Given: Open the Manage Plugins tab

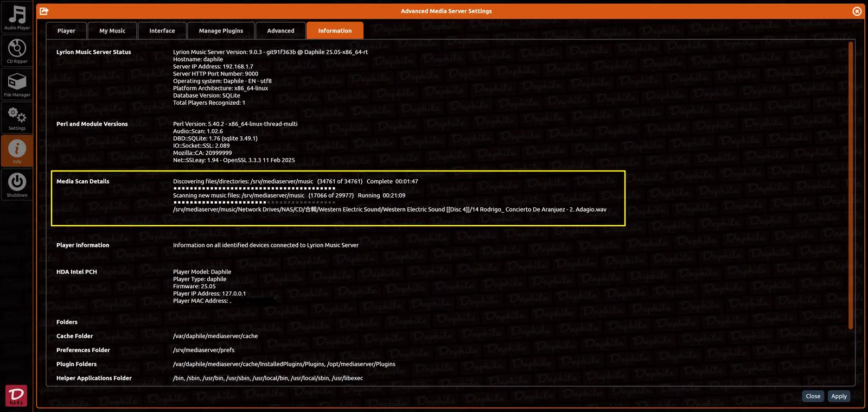Looking at the screenshot, I should click(x=221, y=31).
